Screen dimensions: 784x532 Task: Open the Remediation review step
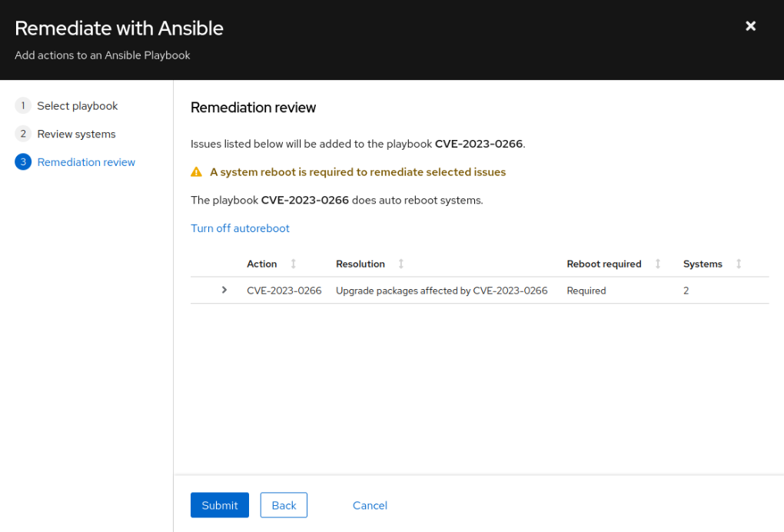tap(86, 162)
